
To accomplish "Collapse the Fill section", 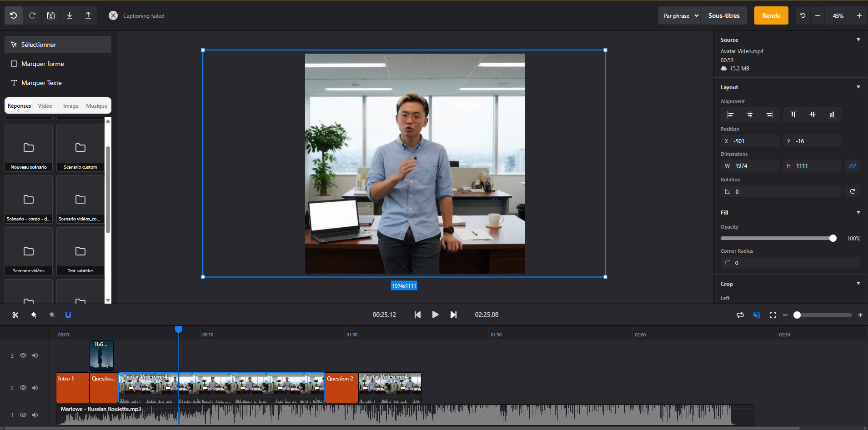I will click(858, 212).
